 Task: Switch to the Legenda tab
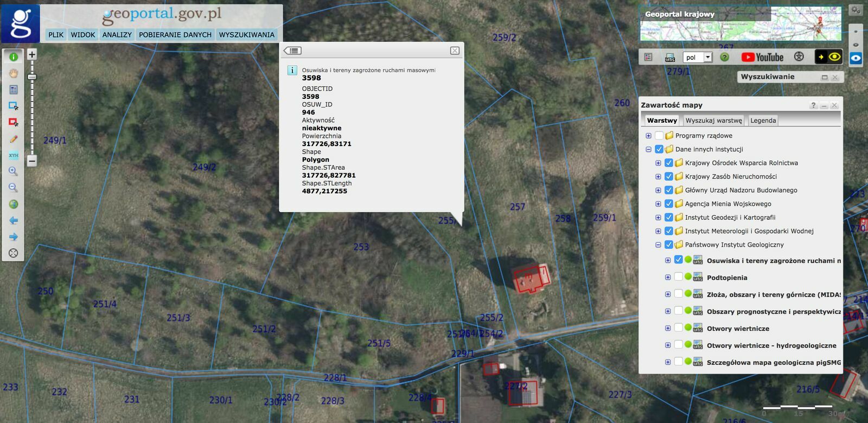(763, 121)
